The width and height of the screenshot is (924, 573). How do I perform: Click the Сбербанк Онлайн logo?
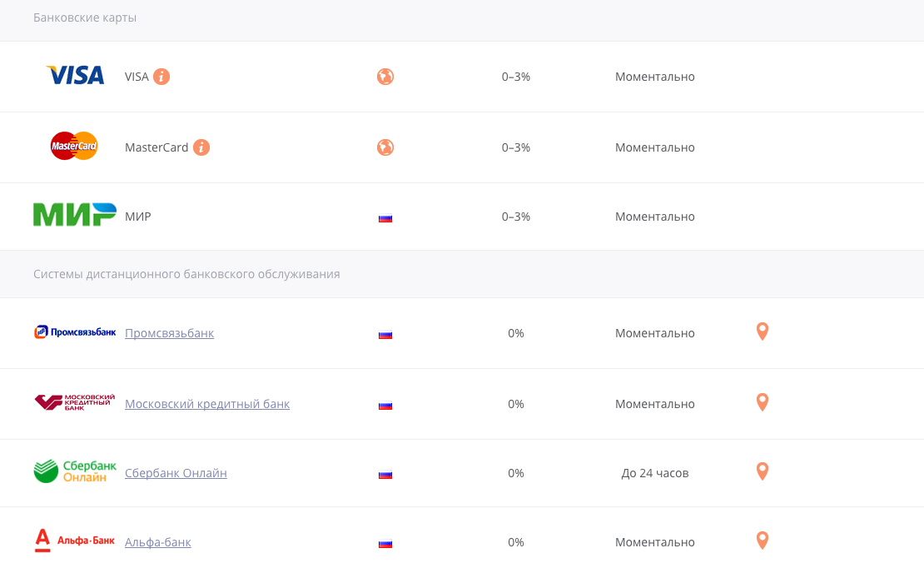pos(75,471)
